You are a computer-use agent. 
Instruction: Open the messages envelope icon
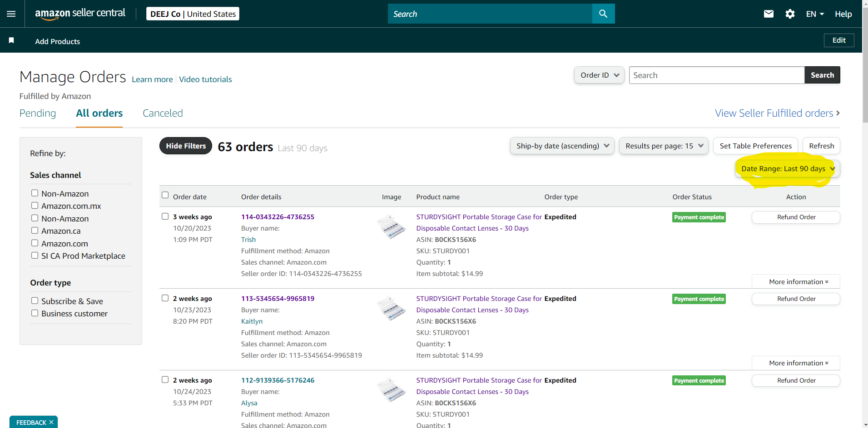pos(769,14)
